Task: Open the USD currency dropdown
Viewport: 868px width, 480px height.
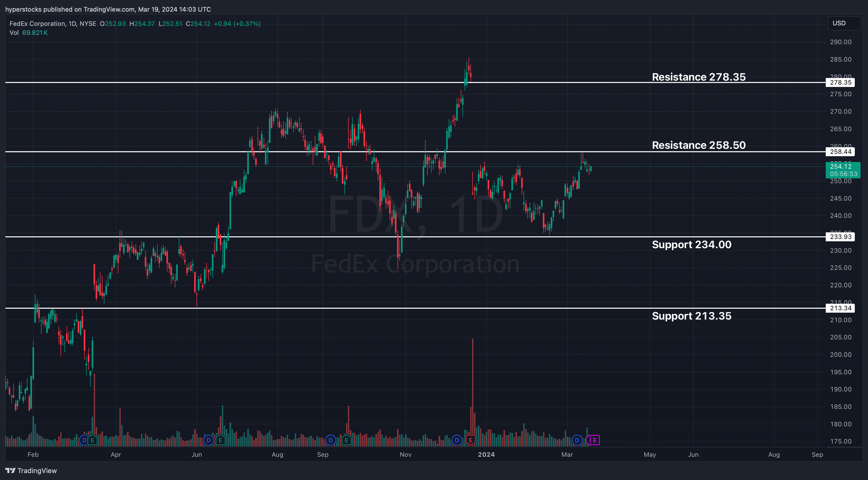Action: click(843, 23)
